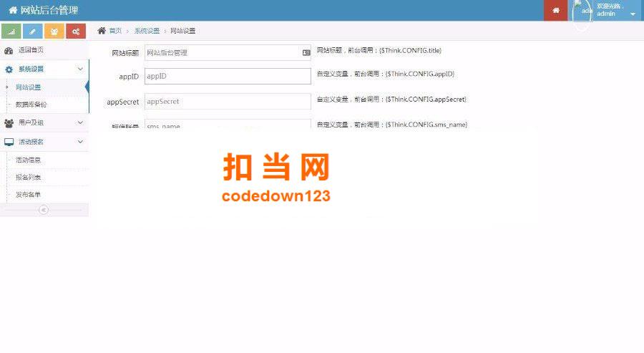Click the sms_name input field
This screenshot has height=353, width=644.
[x=228, y=125]
